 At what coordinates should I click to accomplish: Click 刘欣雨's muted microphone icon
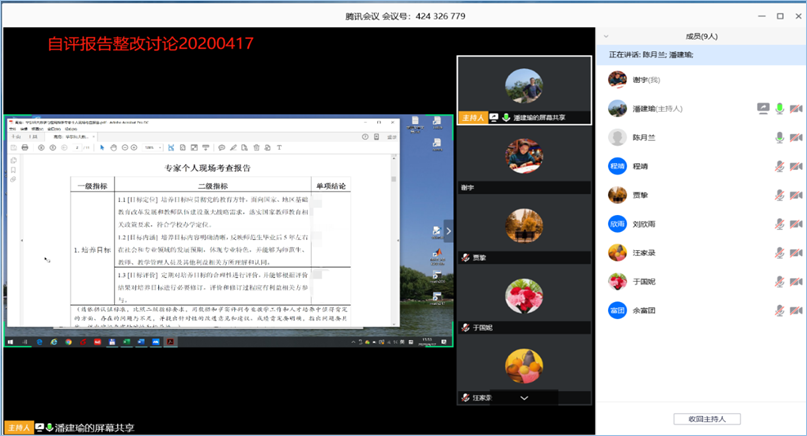pos(780,224)
